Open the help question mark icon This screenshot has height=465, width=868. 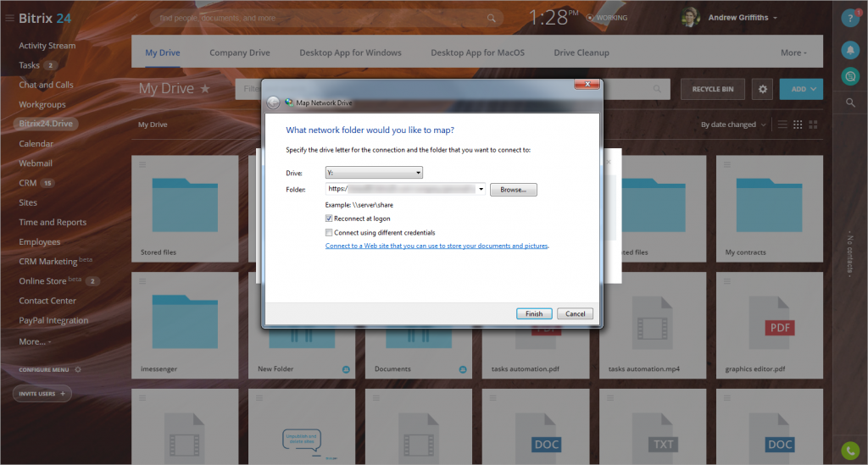tap(850, 19)
